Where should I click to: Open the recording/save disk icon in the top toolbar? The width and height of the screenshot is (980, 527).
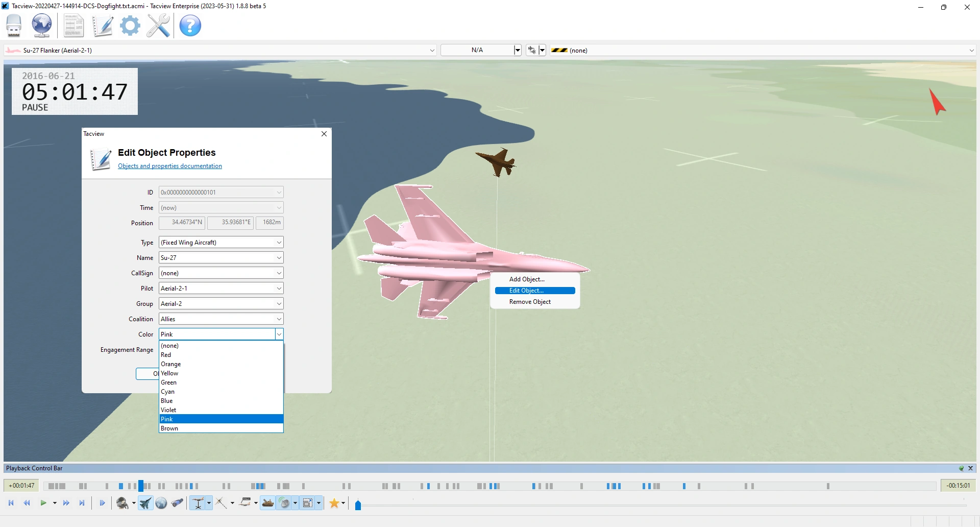point(14,26)
